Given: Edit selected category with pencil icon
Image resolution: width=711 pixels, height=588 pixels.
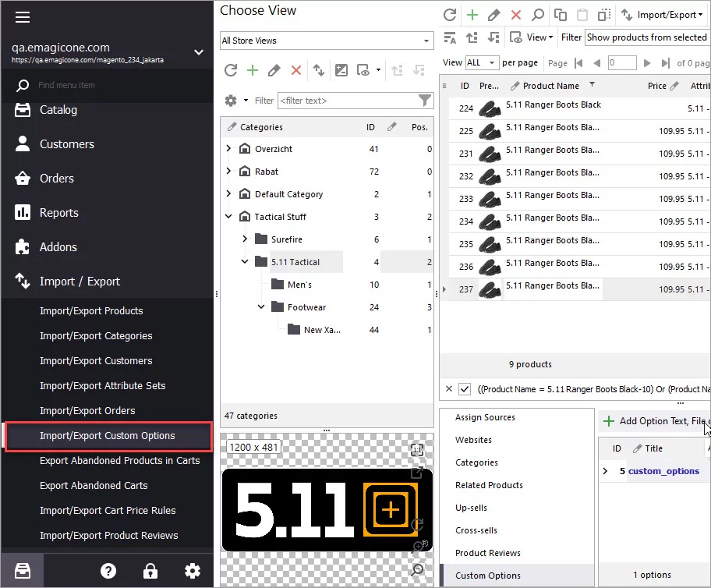Looking at the screenshot, I should pyautogui.click(x=274, y=70).
